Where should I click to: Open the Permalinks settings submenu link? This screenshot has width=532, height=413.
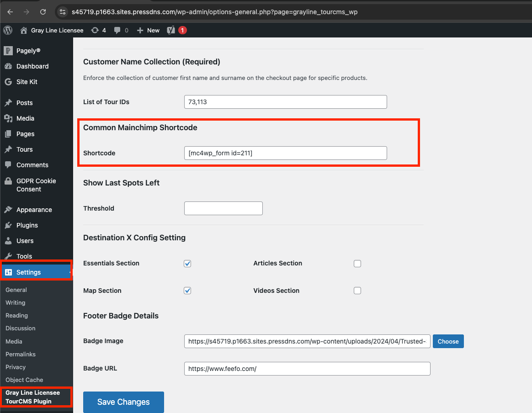21,354
